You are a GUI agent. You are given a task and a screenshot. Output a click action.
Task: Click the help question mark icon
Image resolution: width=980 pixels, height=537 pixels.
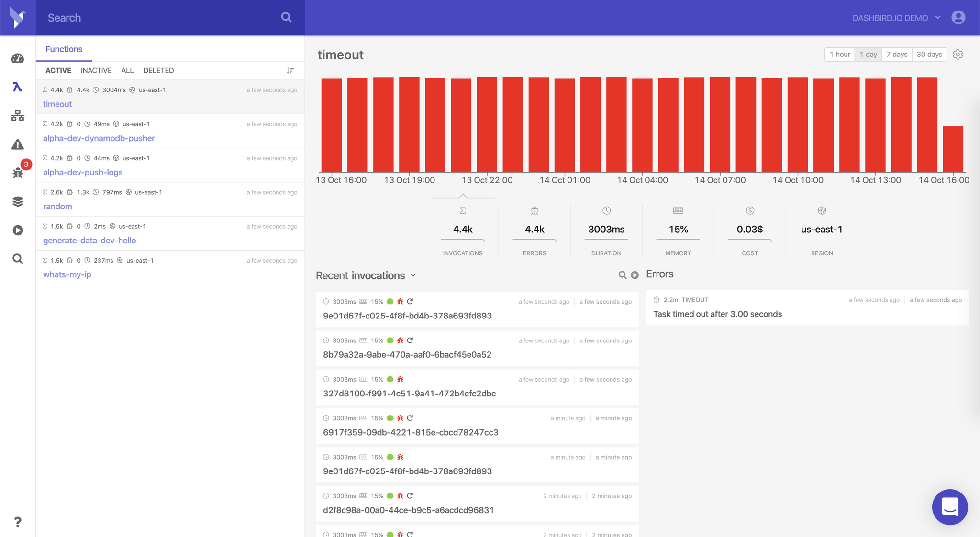coord(18,522)
